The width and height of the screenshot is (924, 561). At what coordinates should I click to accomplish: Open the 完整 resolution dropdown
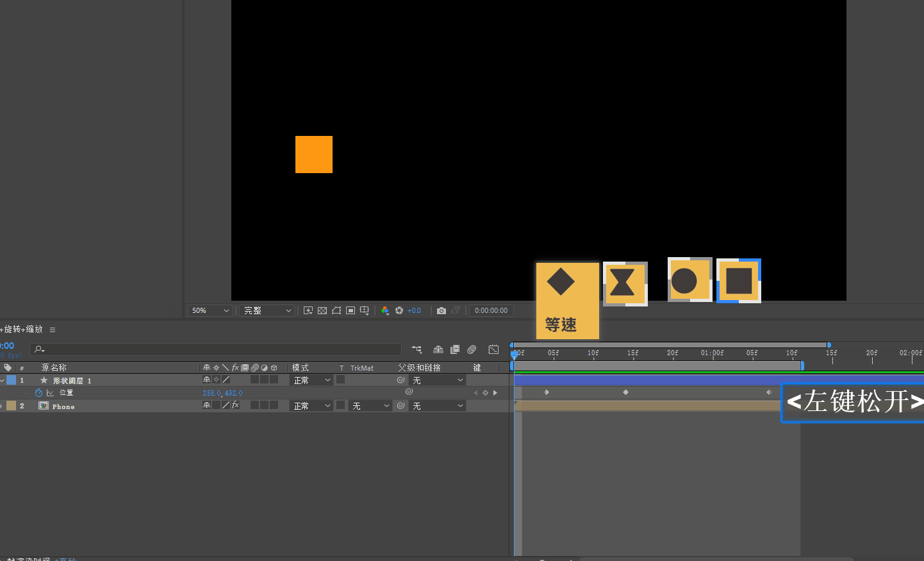267,310
